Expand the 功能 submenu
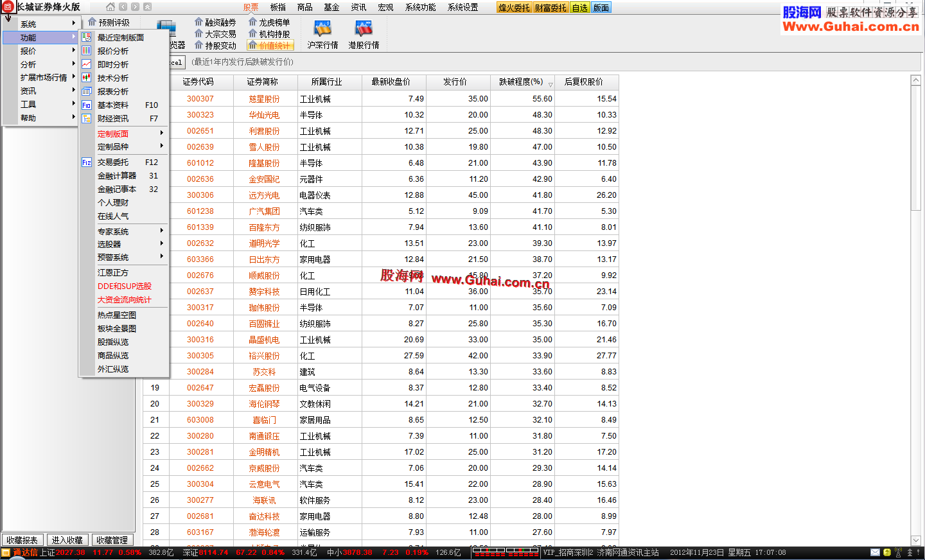The height and width of the screenshot is (560, 925). [40, 37]
